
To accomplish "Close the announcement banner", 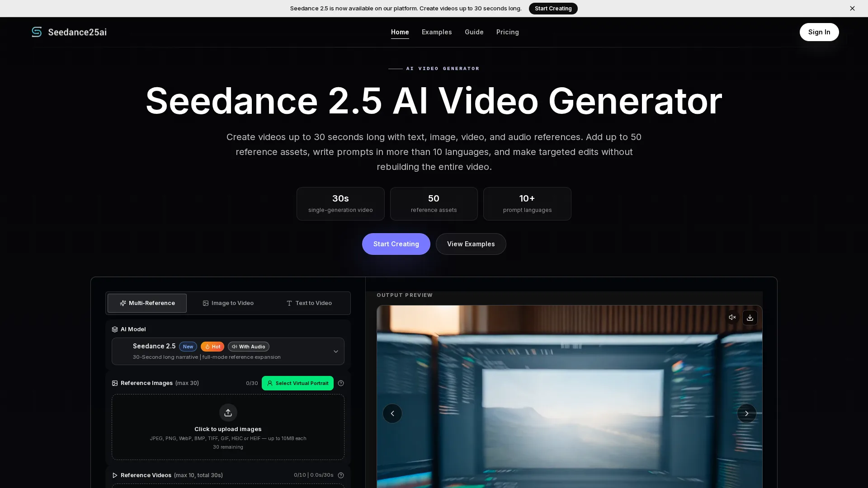I will 852,9.
